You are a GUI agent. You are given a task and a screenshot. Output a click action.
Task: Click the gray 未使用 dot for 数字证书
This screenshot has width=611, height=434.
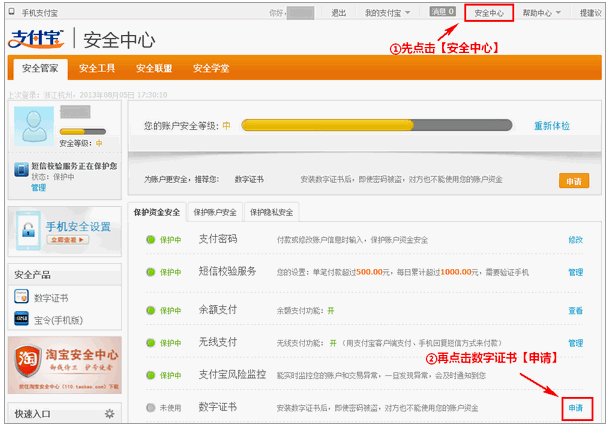pos(150,408)
